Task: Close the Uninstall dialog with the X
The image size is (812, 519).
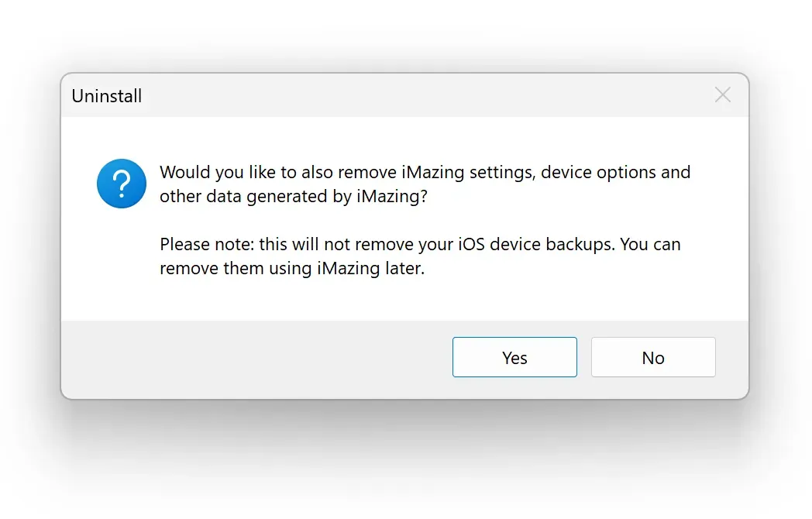Action: (x=722, y=94)
